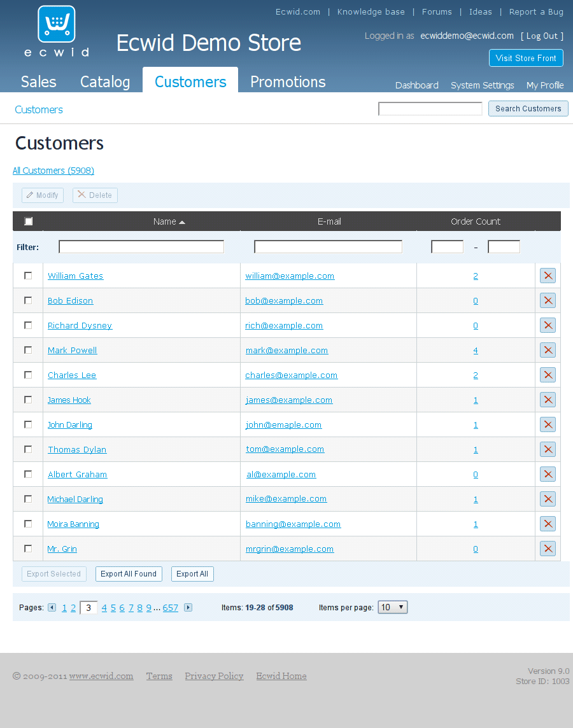Check the box for Mark Powell
Viewport: 573px width, 728px height.
(x=28, y=350)
